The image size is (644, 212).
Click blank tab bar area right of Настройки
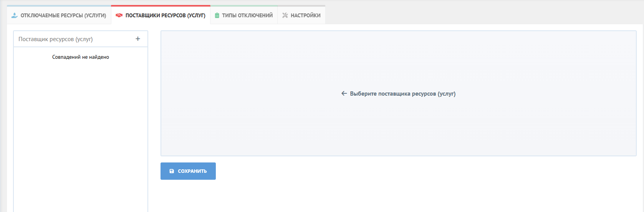pos(480,15)
